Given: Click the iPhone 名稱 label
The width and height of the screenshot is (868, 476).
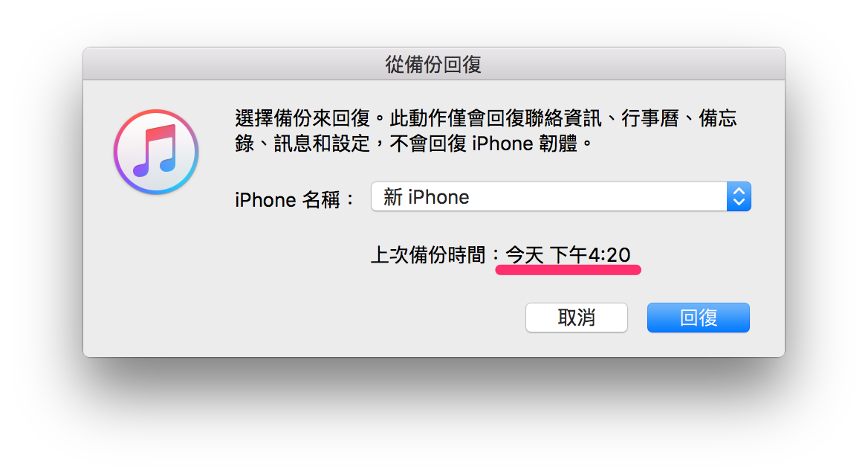Looking at the screenshot, I should pos(288,199).
